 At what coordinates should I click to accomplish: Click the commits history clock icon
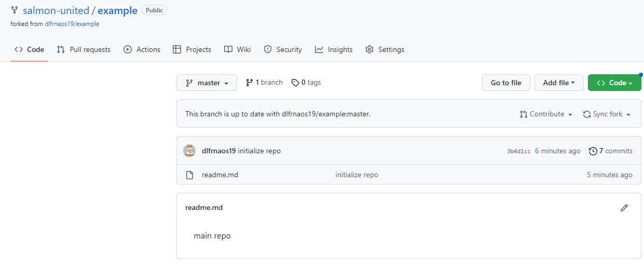pyautogui.click(x=593, y=151)
